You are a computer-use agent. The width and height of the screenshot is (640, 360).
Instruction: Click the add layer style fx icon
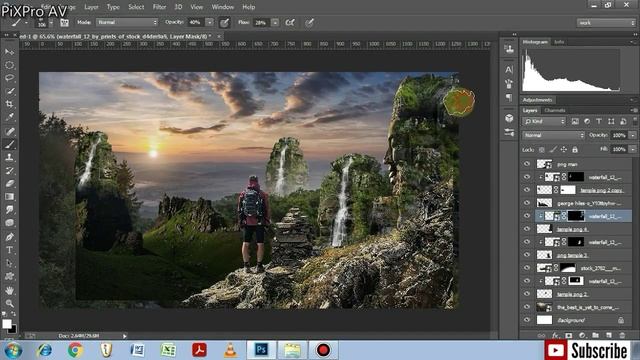[x=555, y=336]
